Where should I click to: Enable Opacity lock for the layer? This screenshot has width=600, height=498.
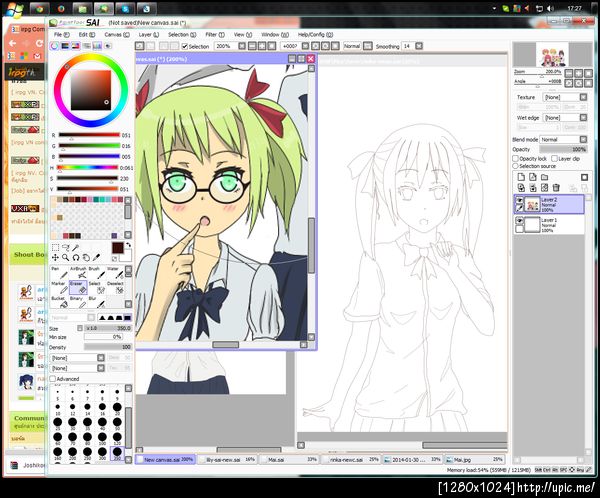(515, 158)
